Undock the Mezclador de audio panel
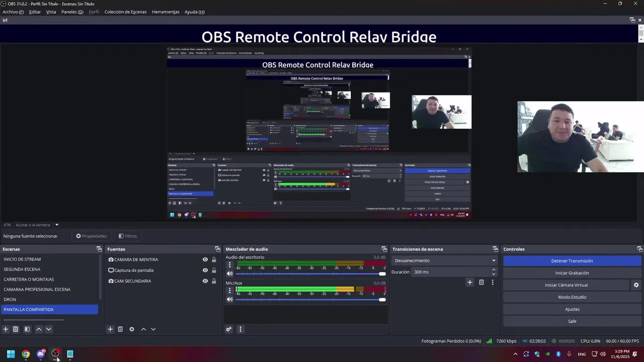 [384, 249]
